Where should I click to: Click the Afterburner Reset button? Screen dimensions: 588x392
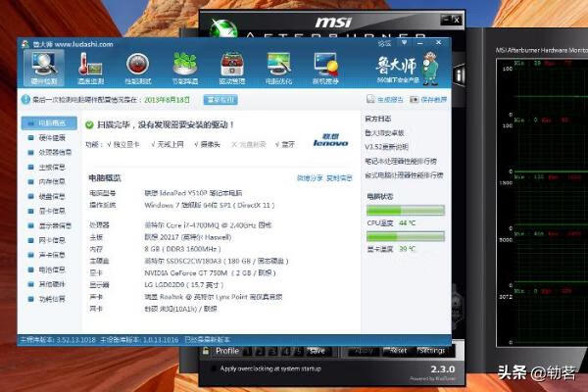(x=396, y=351)
